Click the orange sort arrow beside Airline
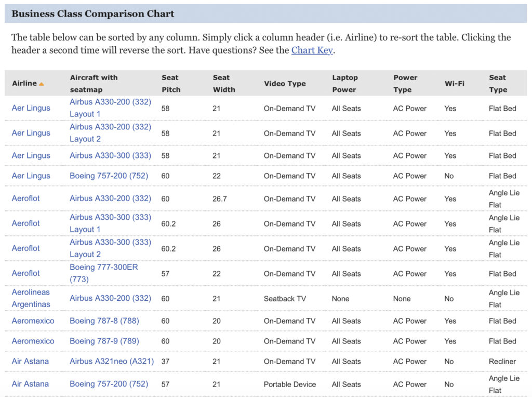The image size is (532, 397). [41, 83]
